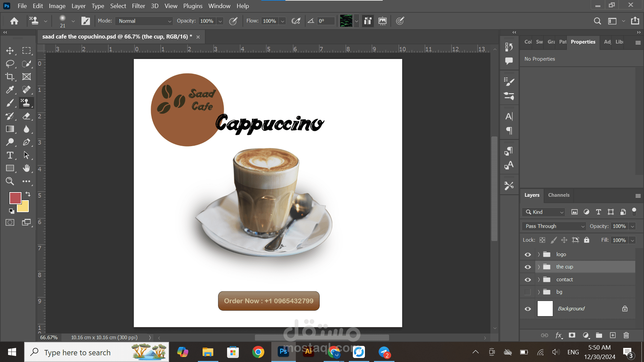Click the Create new layer icon
The image size is (644, 362).
(x=612, y=335)
